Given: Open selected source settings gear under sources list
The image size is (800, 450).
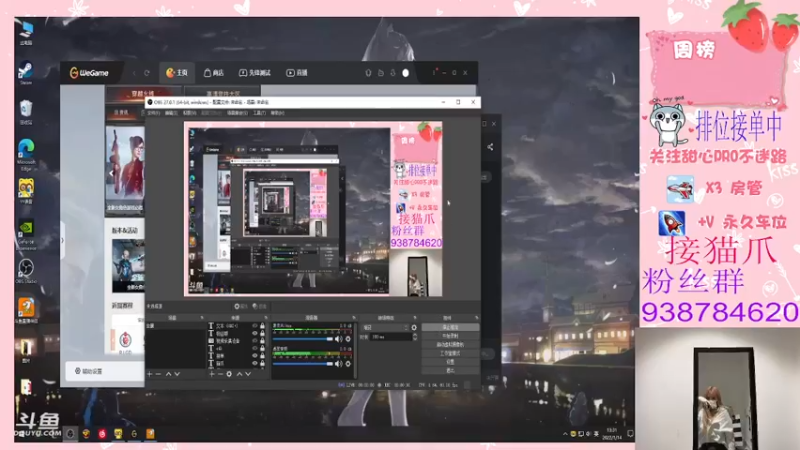Looking at the screenshot, I should (229, 374).
